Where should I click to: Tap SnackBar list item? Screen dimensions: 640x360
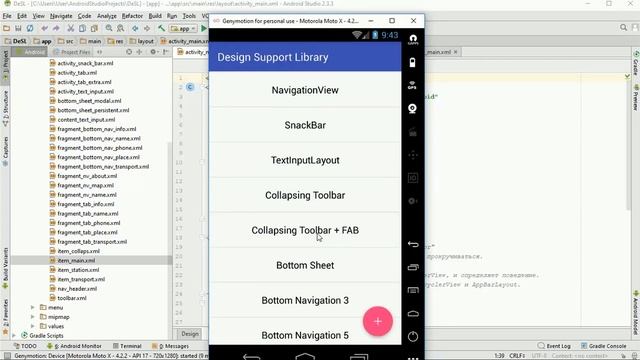(305, 125)
